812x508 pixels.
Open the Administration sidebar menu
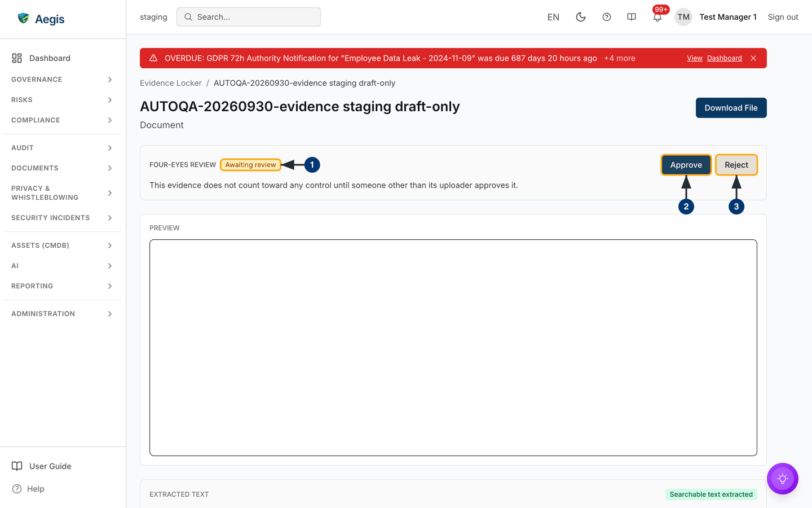[63, 314]
